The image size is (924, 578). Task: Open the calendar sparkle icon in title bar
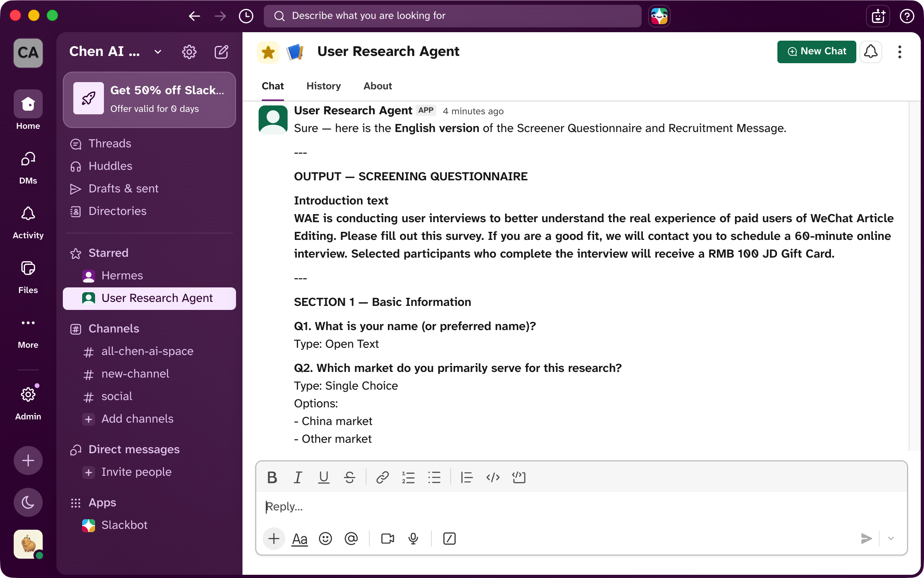(x=878, y=16)
